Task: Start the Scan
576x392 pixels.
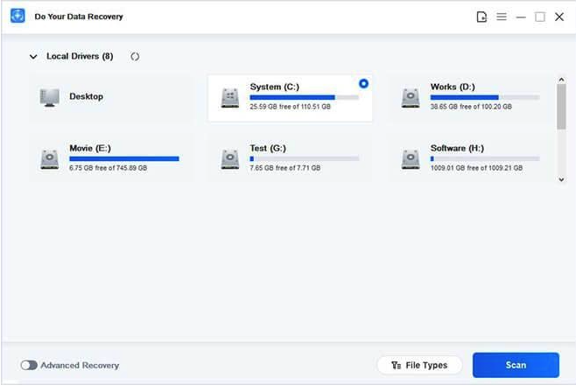Action: pyautogui.click(x=516, y=365)
